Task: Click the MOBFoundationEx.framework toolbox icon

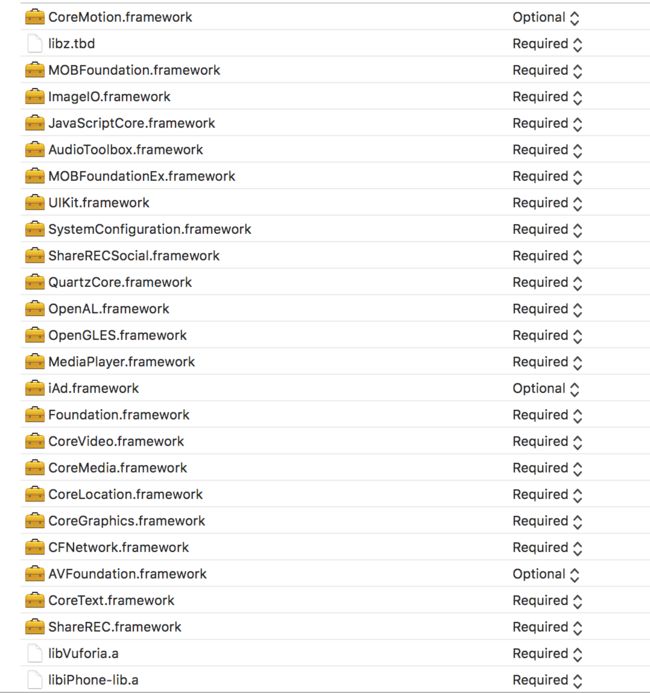Action: tap(35, 176)
